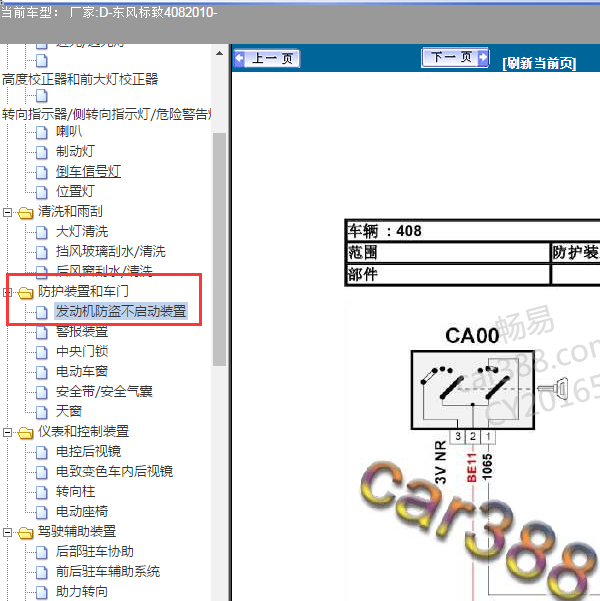Open the 倒车信号灯 link
This screenshot has width=600, height=601.
(x=88, y=171)
